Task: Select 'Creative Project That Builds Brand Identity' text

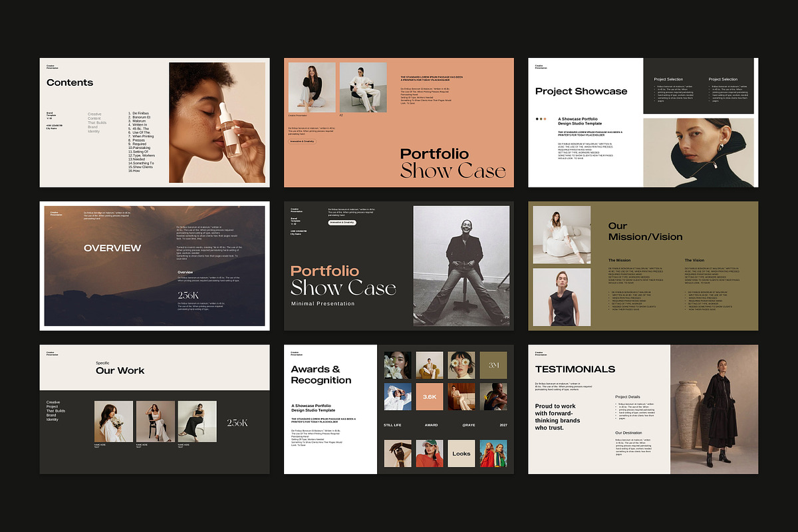Action: (x=56, y=411)
